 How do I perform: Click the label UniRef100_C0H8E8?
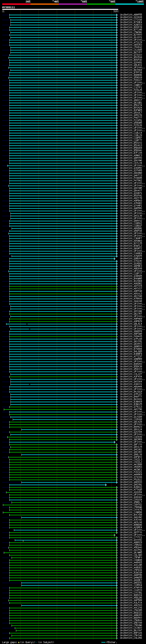click(131, 253)
